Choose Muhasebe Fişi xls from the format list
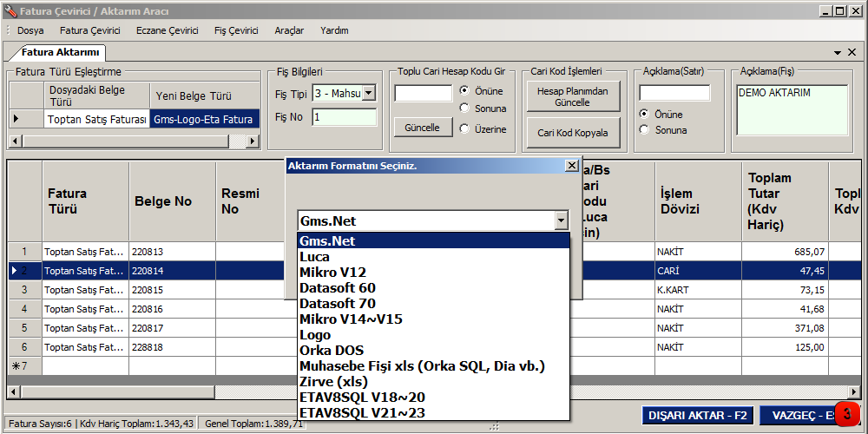Screen dimensions: 868x434 (x=433, y=366)
